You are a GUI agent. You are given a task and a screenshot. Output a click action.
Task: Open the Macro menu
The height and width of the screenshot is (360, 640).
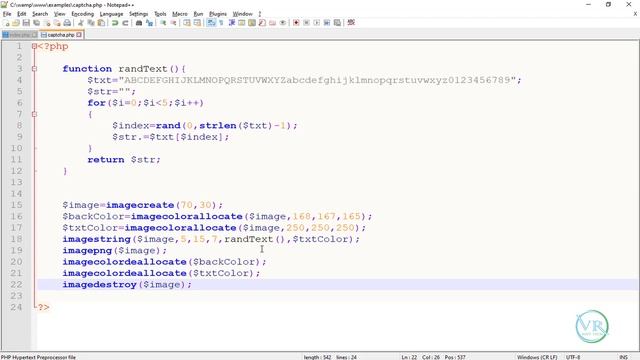[180, 14]
